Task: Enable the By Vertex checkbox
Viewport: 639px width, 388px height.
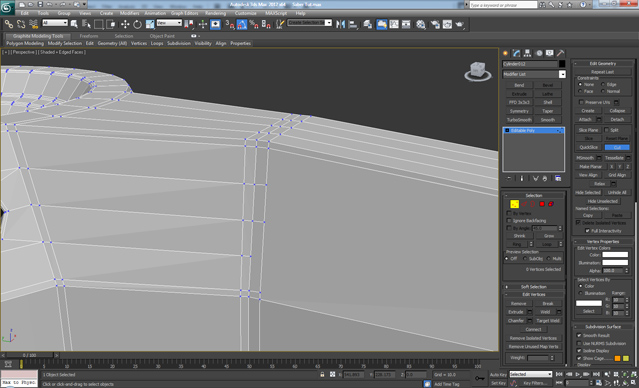Action: click(509, 213)
